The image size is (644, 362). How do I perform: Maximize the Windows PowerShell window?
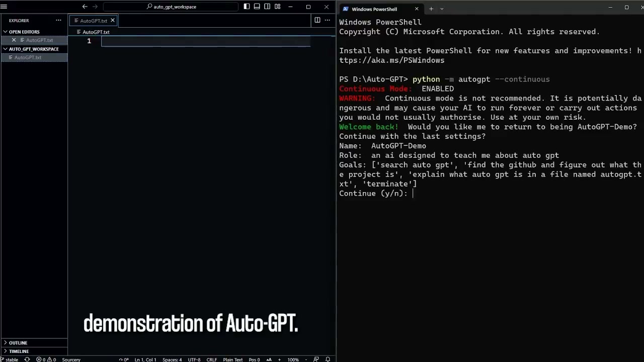pyautogui.click(x=626, y=7)
